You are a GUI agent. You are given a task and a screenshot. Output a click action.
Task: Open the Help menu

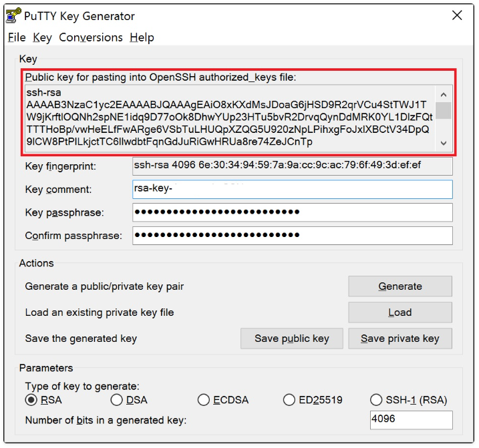pos(142,37)
